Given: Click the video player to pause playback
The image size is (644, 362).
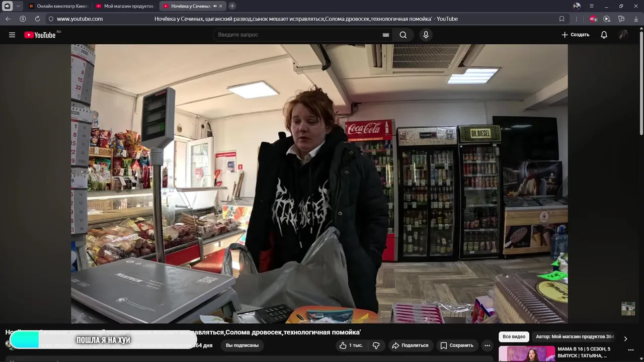Looking at the screenshot, I should click(319, 184).
